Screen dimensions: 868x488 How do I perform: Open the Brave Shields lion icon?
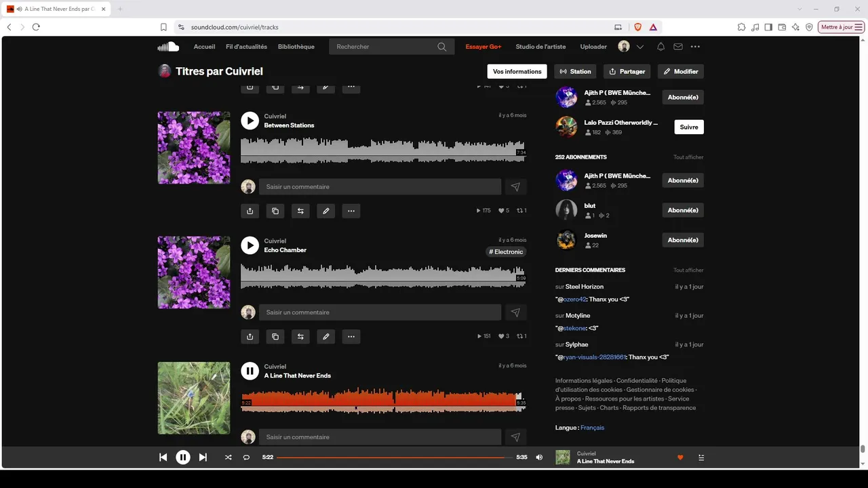click(637, 27)
